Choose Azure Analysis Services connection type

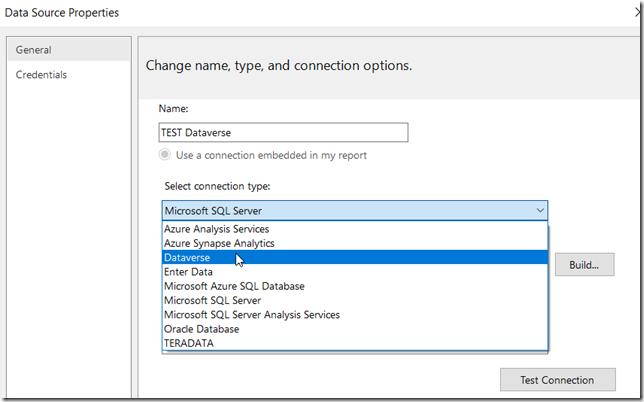pyautogui.click(x=355, y=229)
